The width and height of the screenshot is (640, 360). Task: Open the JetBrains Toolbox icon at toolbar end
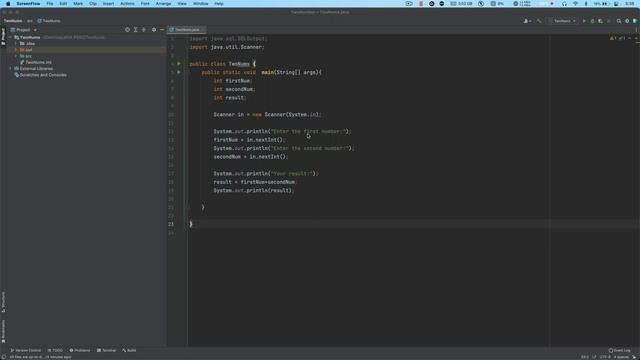pyautogui.click(x=635, y=21)
